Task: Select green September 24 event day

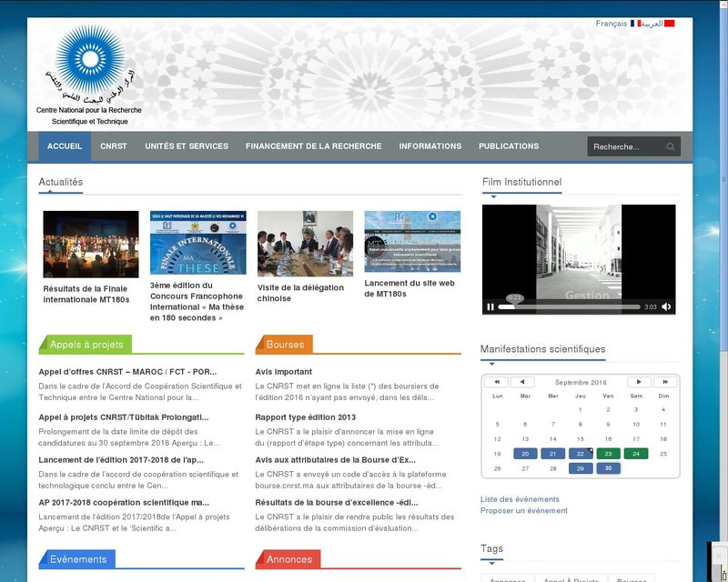Action: tap(636, 454)
